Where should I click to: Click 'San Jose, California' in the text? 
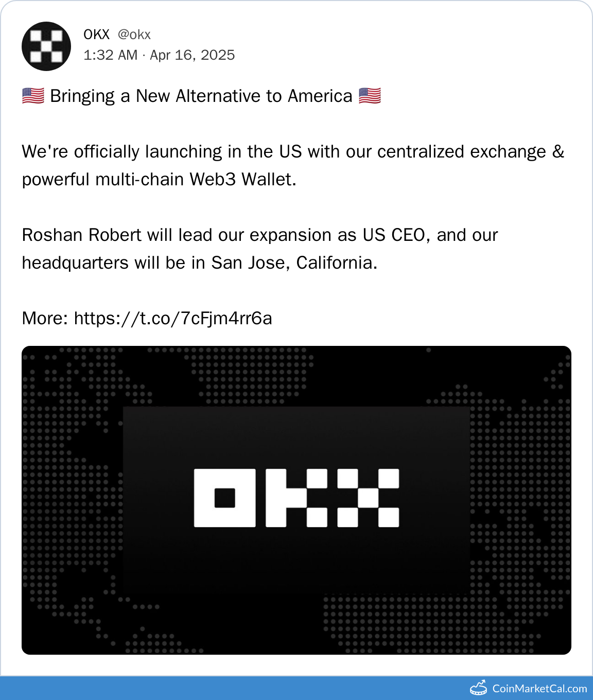(x=294, y=263)
